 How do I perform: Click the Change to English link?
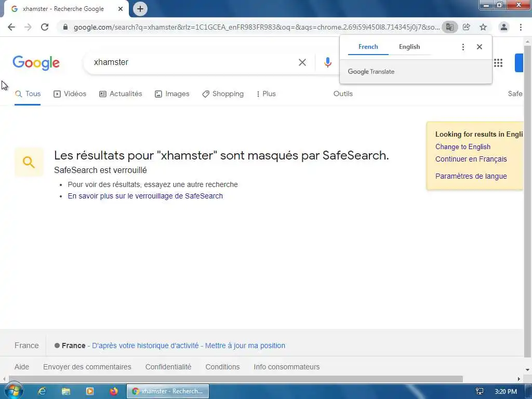click(x=463, y=147)
